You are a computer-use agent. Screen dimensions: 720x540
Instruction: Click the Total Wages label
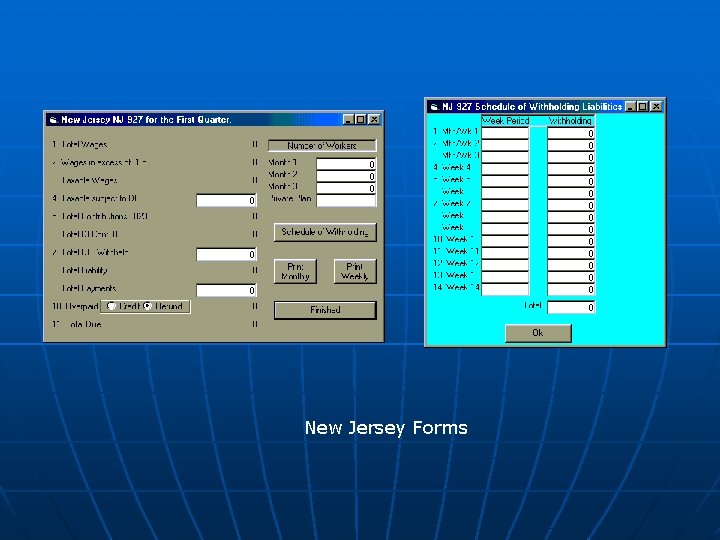click(x=84, y=145)
